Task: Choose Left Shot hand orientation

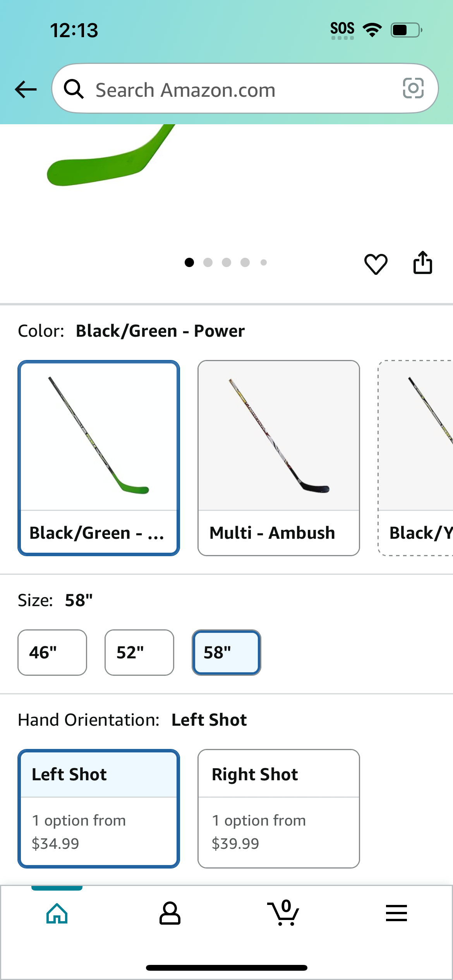Action: tap(99, 809)
